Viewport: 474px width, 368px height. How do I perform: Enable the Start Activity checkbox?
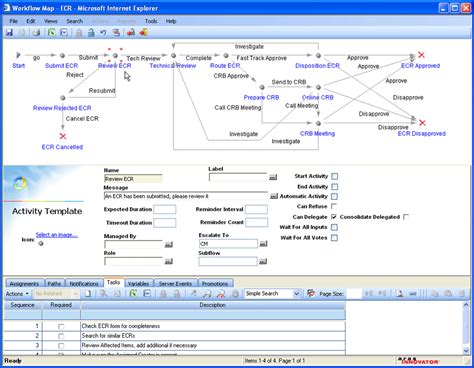pyautogui.click(x=335, y=176)
